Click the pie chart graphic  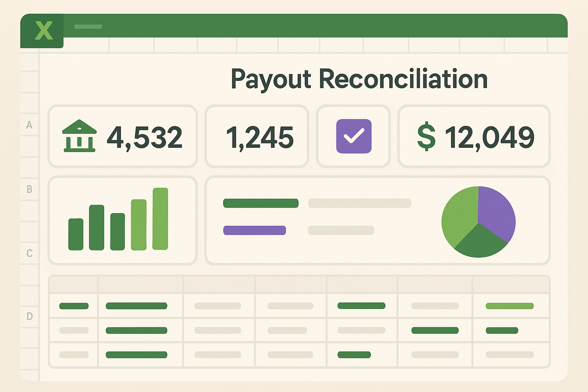[x=478, y=222]
